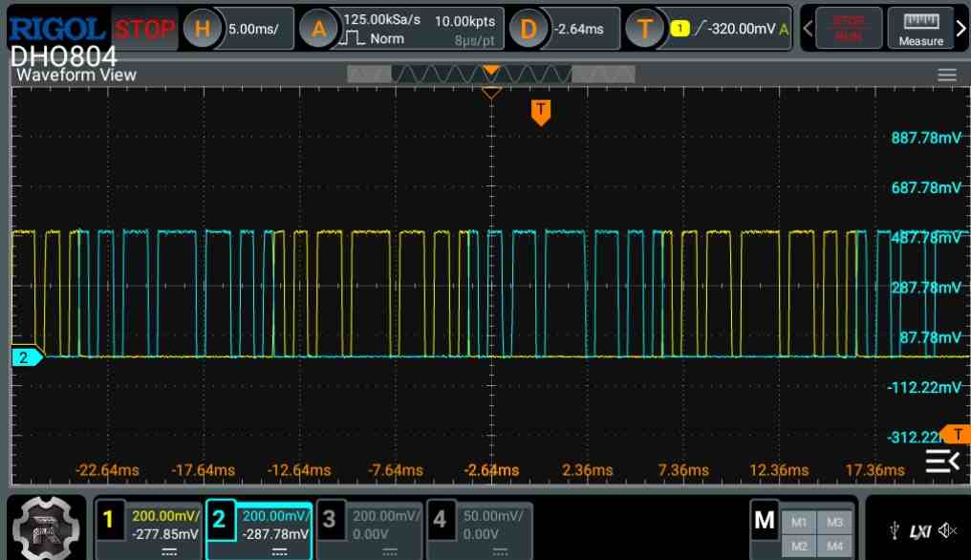Enable channel 3
Screen dimensions: 971x560
330,519
